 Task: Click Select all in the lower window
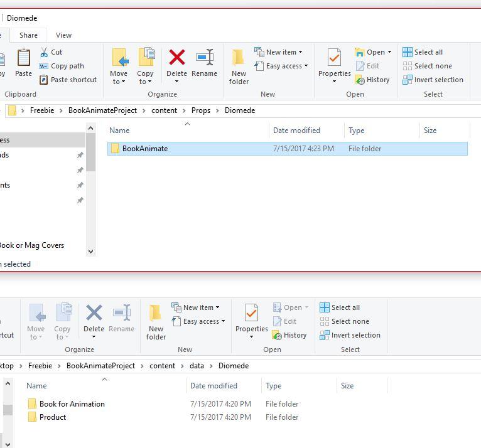340,307
